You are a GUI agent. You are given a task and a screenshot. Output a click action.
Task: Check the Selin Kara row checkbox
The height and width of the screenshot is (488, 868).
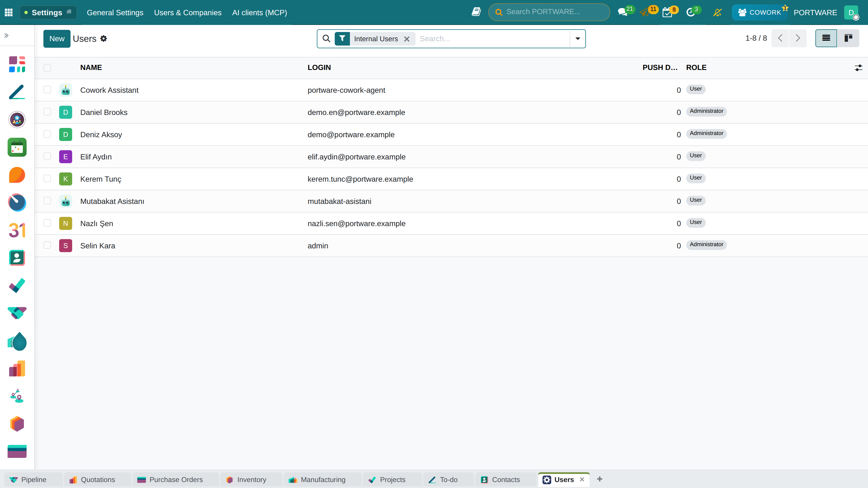click(x=47, y=245)
